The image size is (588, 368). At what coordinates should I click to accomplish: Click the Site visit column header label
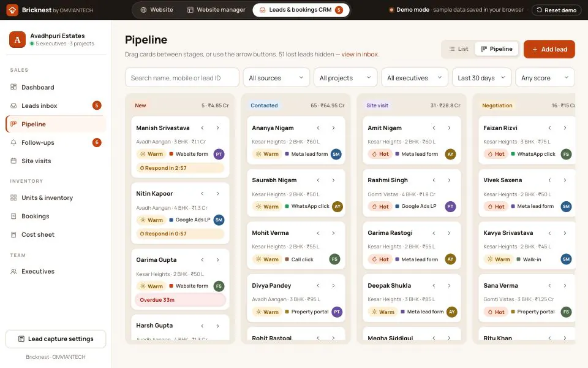click(x=377, y=105)
